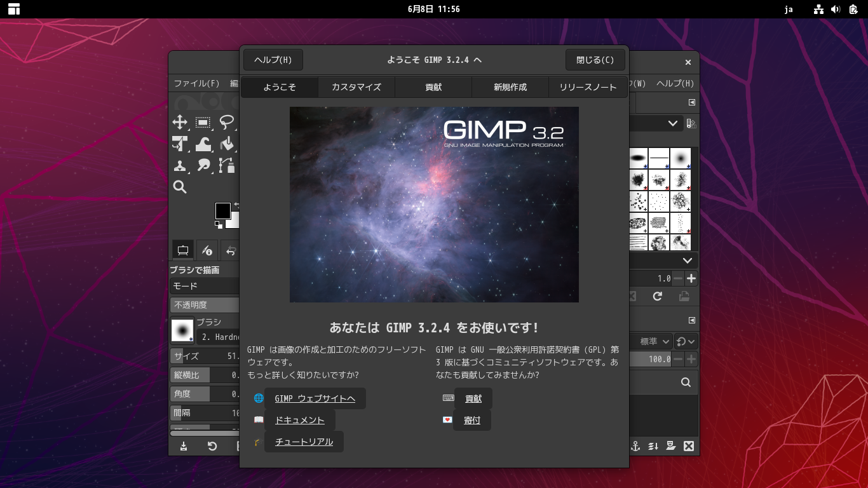Select the Smudge/Dodge tool icon

tap(203, 166)
